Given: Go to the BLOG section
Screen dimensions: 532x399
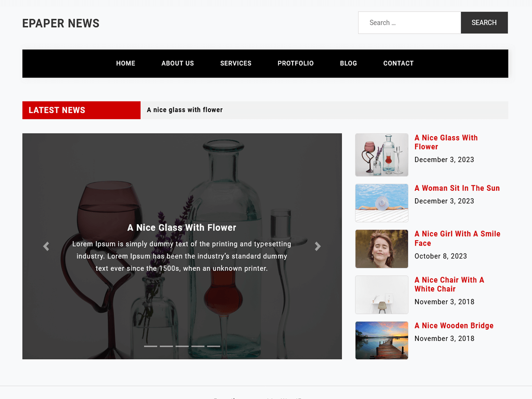Looking at the screenshot, I should 348,63.
